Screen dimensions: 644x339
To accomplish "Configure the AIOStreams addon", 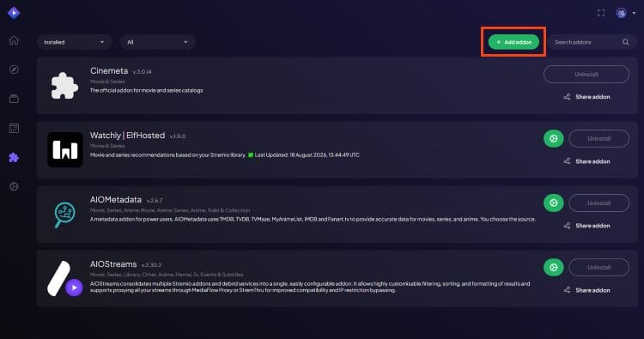I will pos(554,267).
